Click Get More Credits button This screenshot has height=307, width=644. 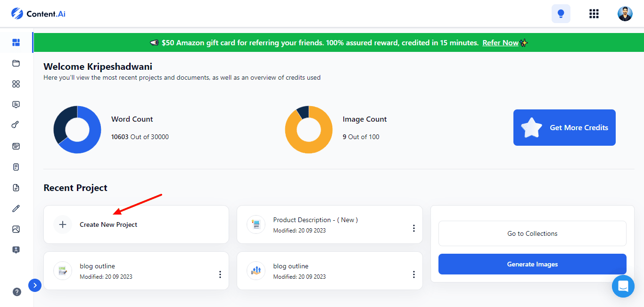(564, 128)
